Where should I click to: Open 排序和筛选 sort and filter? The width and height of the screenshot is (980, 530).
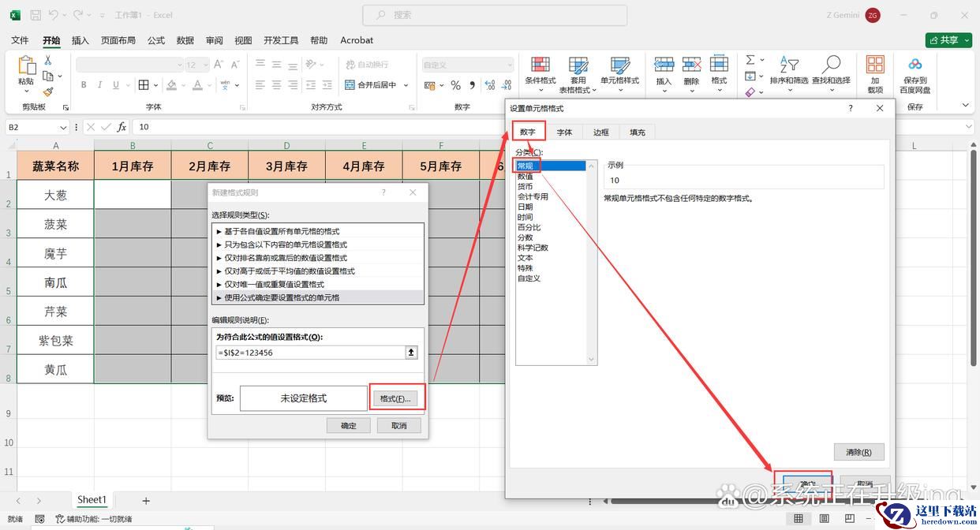(x=788, y=66)
